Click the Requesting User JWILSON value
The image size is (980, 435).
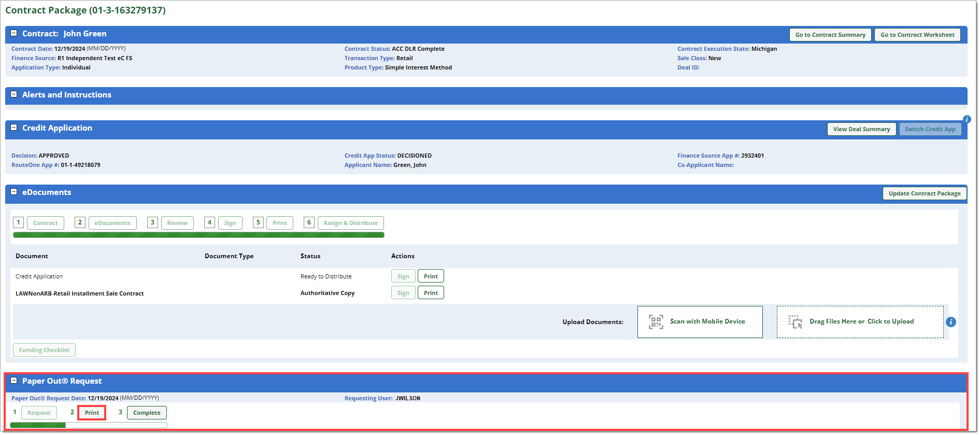408,398
